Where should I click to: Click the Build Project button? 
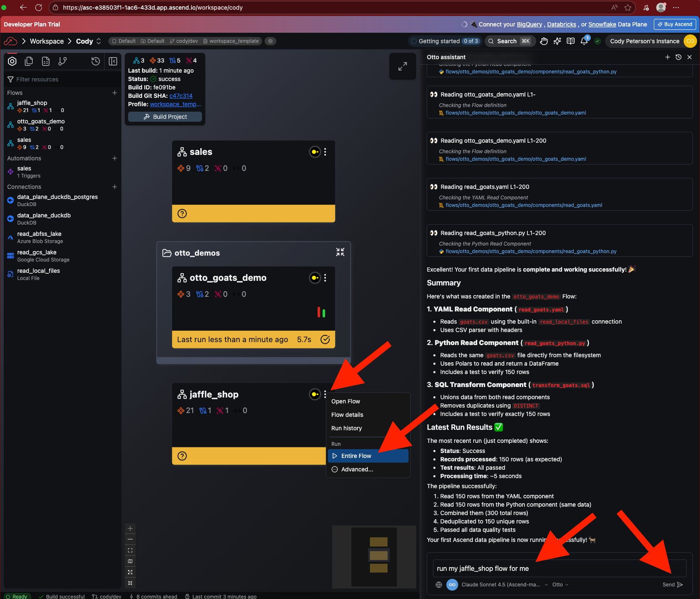(165, 117)
